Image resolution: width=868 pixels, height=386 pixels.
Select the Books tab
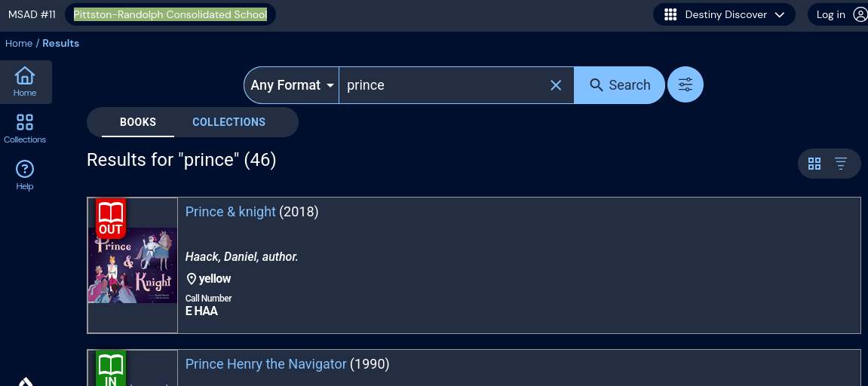tap(138, 122)
